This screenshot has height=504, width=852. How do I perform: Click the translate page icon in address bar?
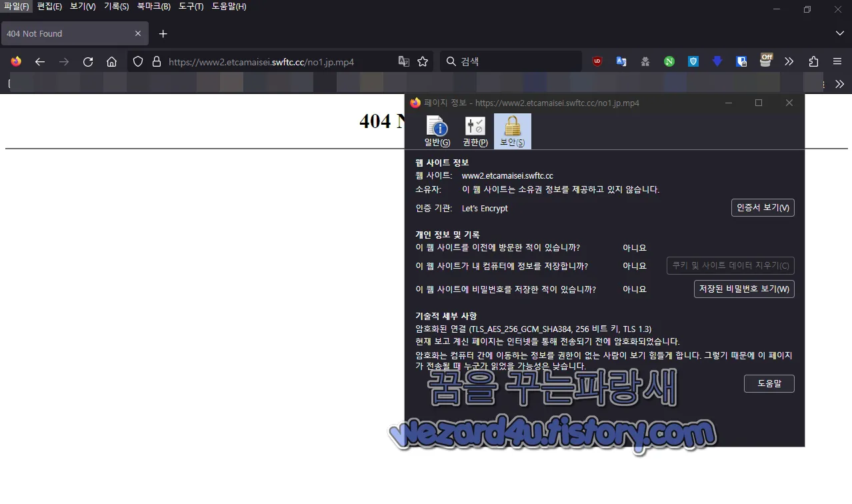tap(403, 61)
